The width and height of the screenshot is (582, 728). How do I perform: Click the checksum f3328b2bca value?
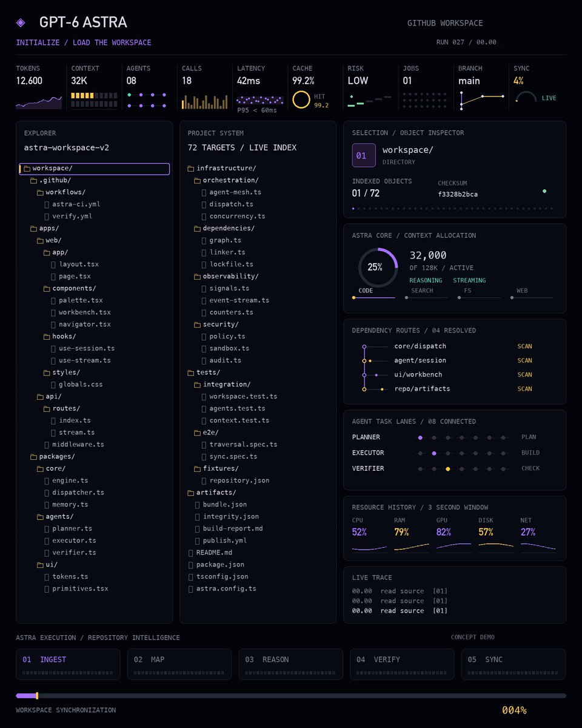tap(458, 194)
